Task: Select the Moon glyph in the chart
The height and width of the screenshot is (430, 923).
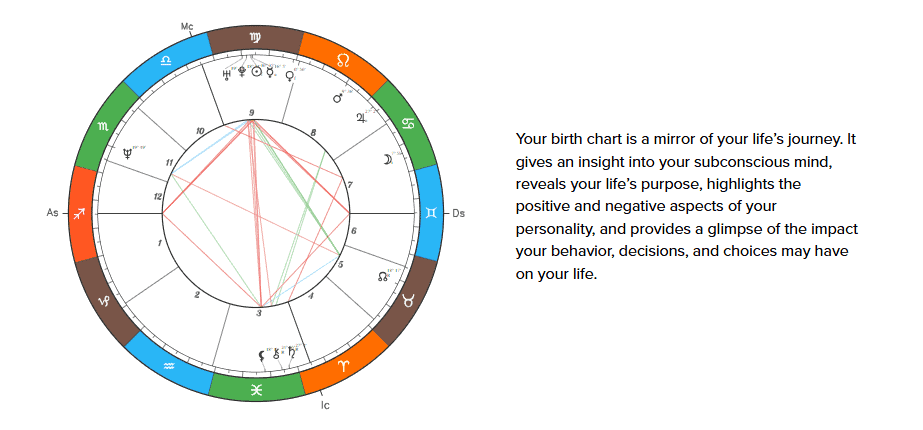Action: [x=386, y=158]
